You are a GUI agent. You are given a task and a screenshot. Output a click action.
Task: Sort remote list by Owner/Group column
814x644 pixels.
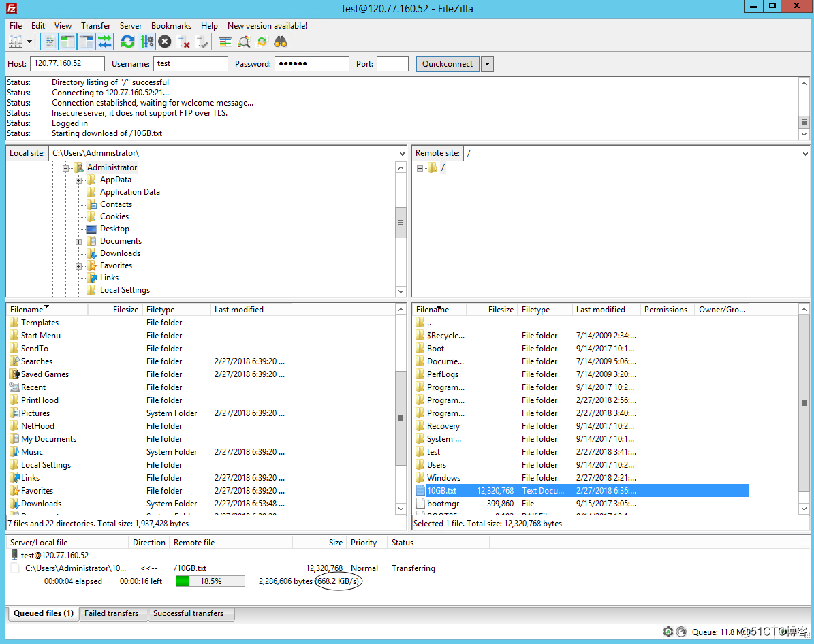[721, 309]
